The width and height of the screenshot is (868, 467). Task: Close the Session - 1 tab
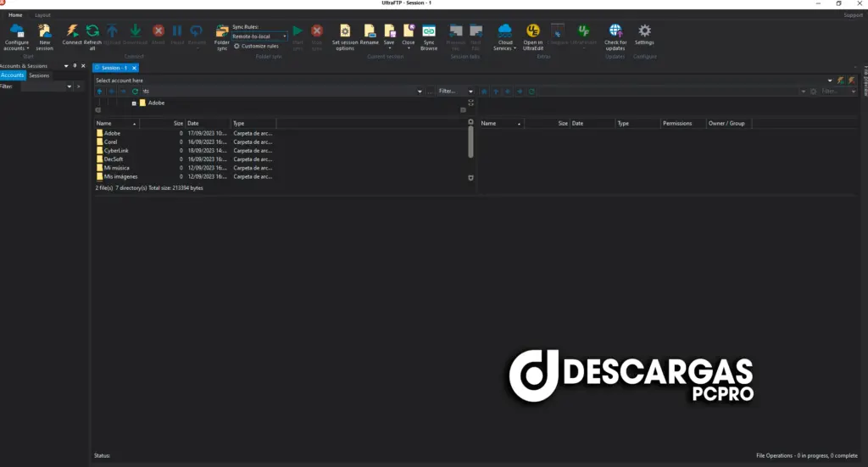point(134,68)
